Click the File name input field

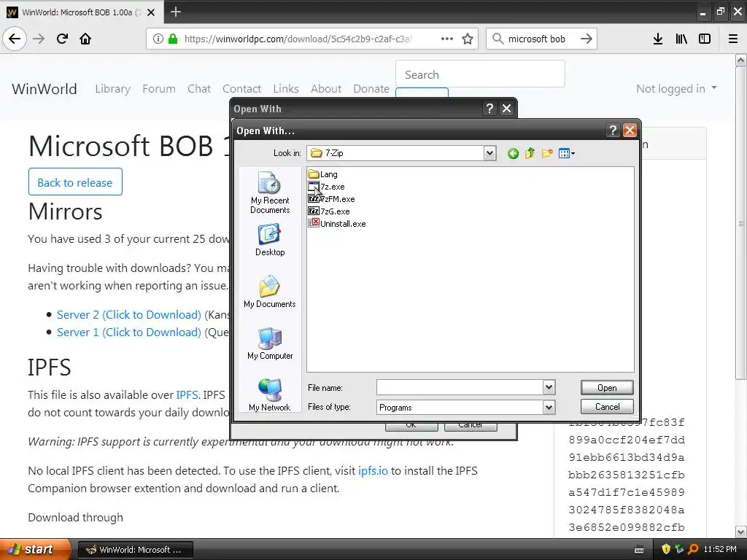click(x=460, y=388)
